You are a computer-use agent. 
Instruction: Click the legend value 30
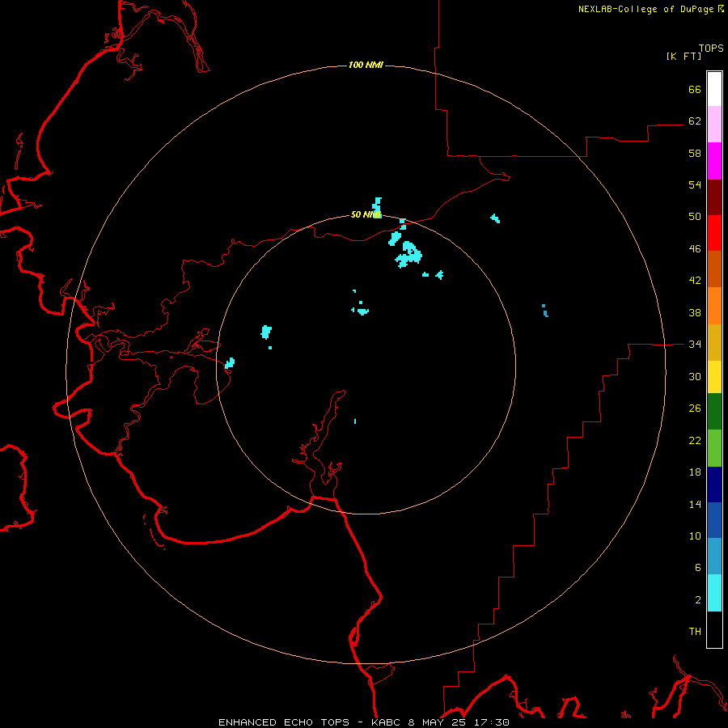tap(695, 376)
